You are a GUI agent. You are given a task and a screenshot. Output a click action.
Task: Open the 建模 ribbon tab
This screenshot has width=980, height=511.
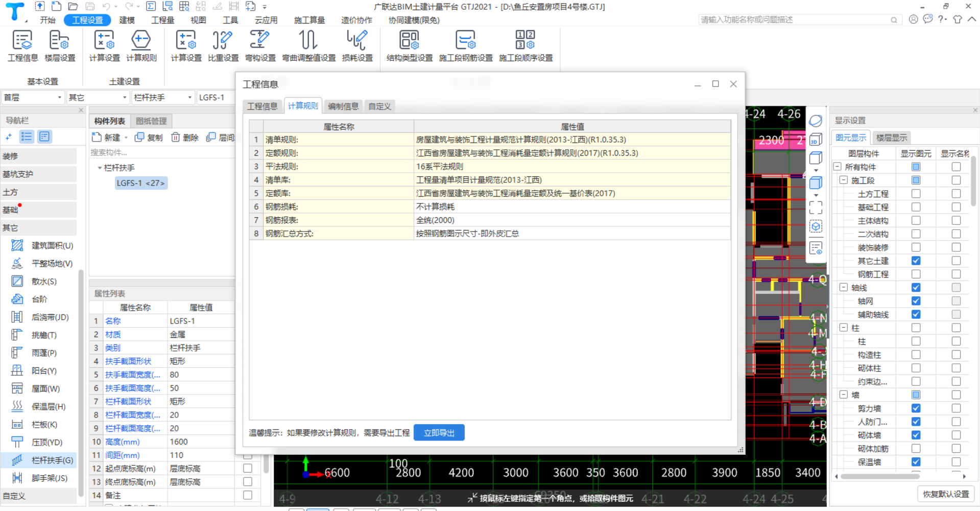[127, 20]
